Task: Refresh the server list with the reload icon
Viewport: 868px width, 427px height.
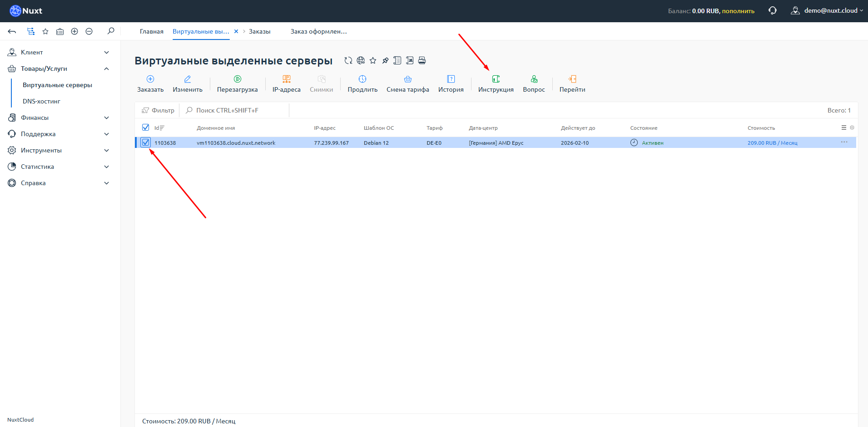Action: (348, 60)
